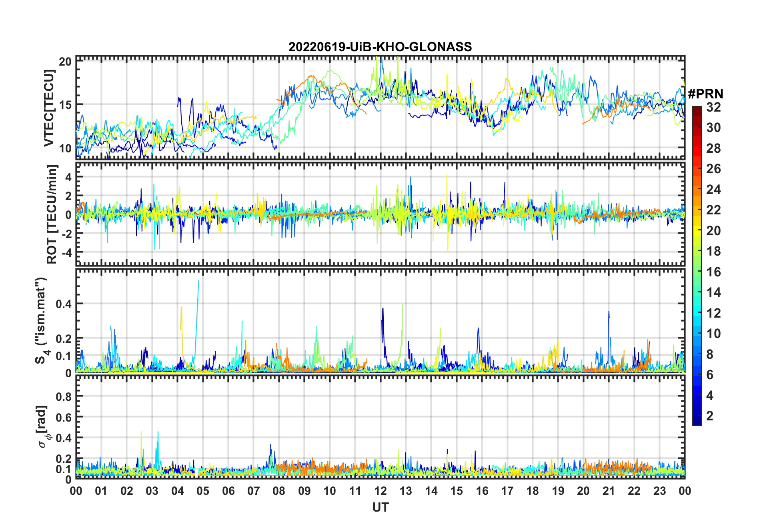Select x-axis hour tick 05

click(203, 491)
